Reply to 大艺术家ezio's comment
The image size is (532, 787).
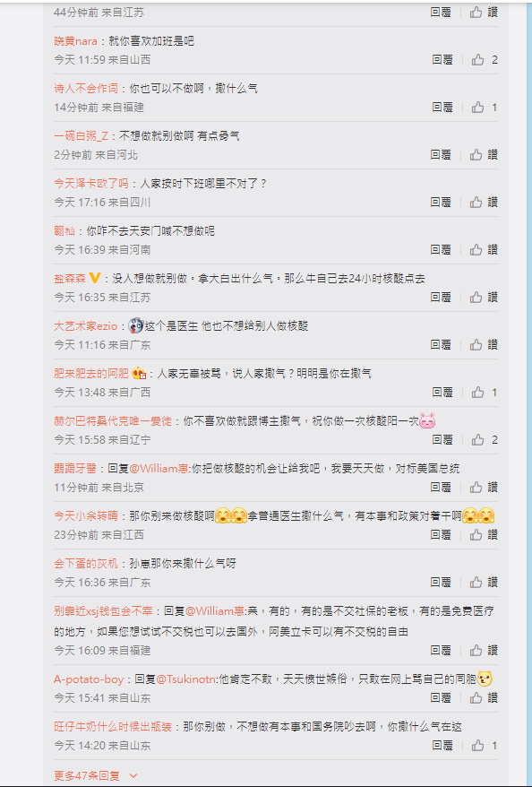tap(441, 345)
